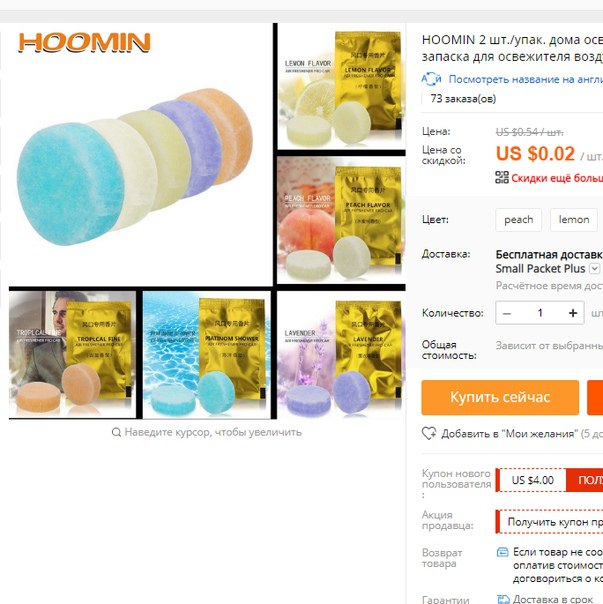Click the wishlist heart icon
Viewport: 603px width, 604px height.
point(429,433)
